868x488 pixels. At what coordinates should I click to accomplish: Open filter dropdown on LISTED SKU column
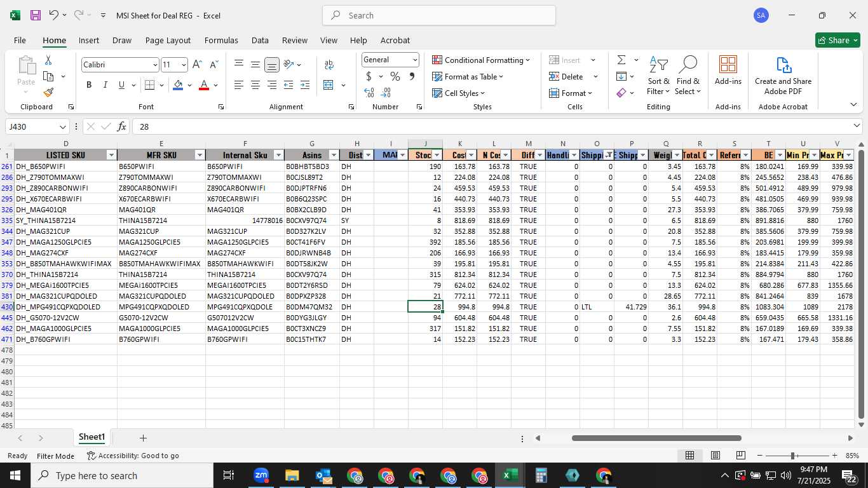(111, 155)
